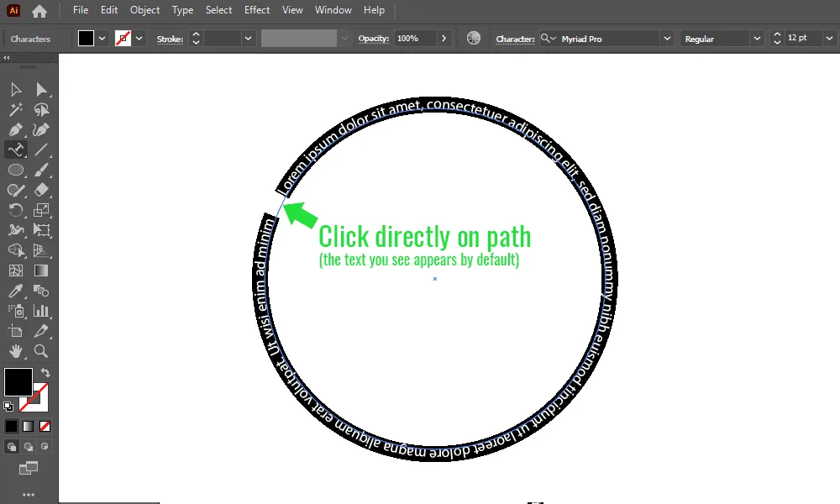Select the Free Transform tool
The image size is (840, 504).
41,230
